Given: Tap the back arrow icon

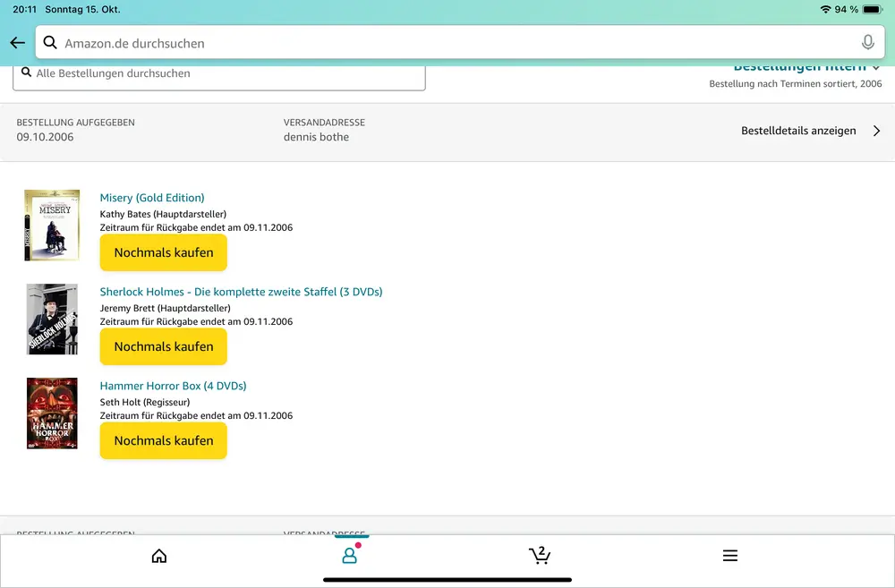Looking at the screenshot, I should pyautogui.click(x=18, y=43).
